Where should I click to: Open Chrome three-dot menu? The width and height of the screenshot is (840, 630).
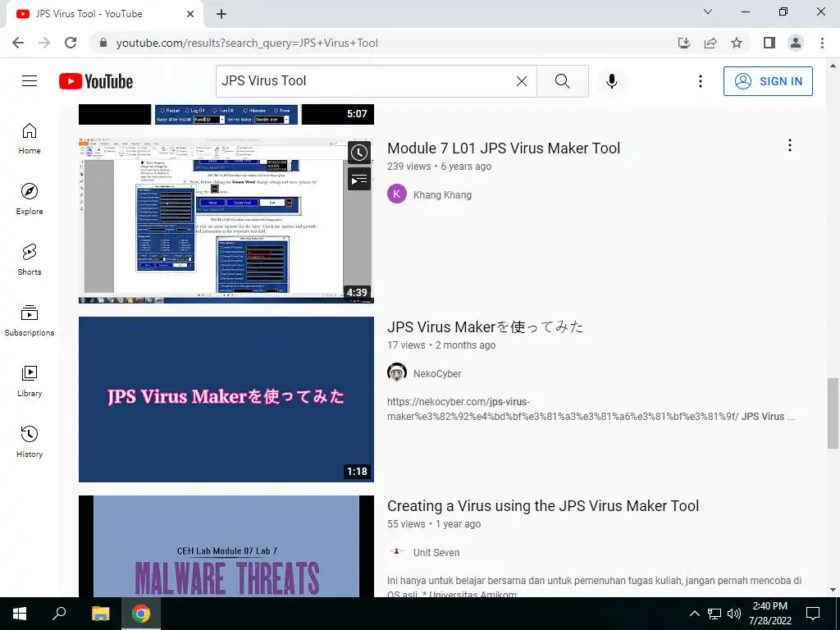822,43
